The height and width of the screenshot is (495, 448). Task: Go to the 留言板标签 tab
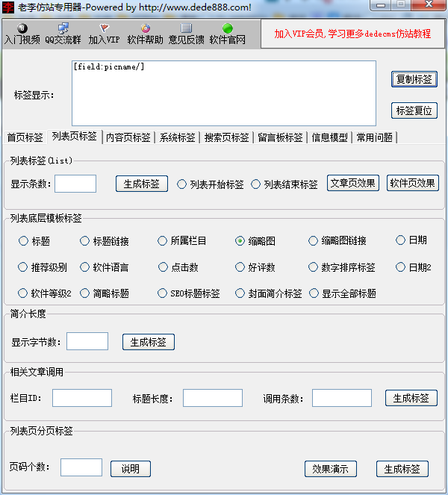280,137
